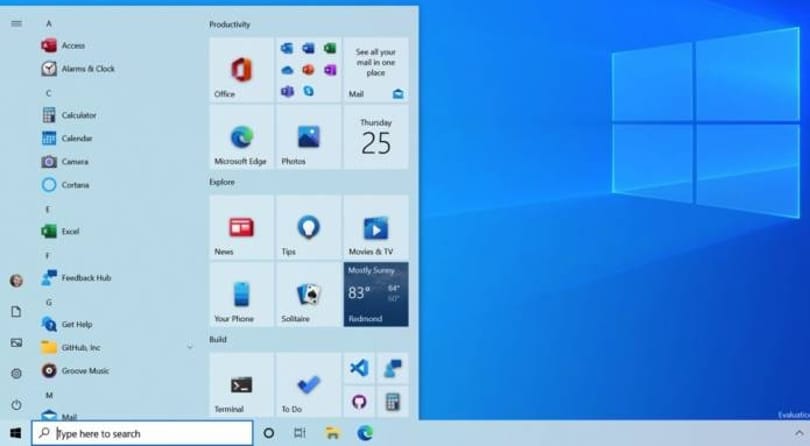
Task: Click the Cortana circle on taskbar
Action: [269, 433]
